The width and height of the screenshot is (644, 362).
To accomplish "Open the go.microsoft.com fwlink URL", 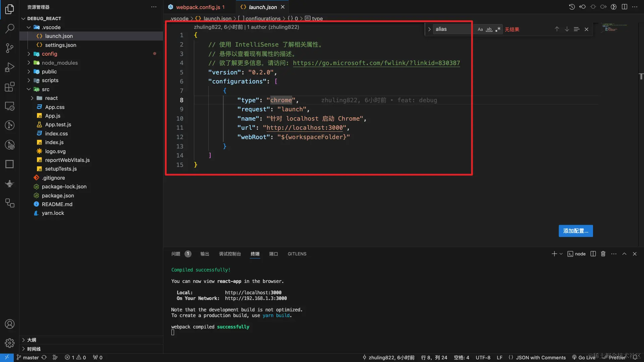I will coord(376,63).
